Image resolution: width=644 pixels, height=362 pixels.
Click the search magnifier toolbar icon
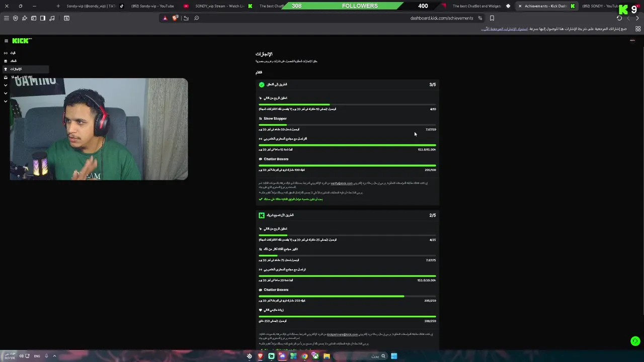(x=197, y=18)
